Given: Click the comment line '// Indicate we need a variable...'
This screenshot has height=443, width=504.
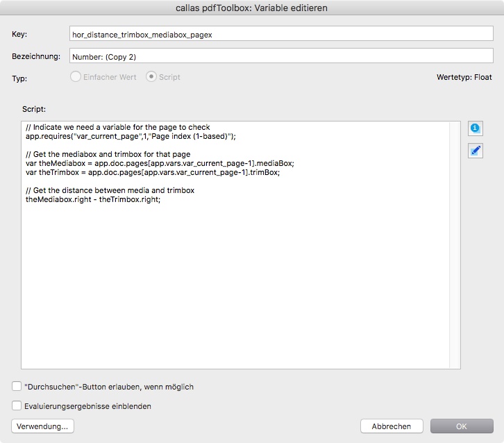Looking at the screenshot, I should [x=117, y=127].
